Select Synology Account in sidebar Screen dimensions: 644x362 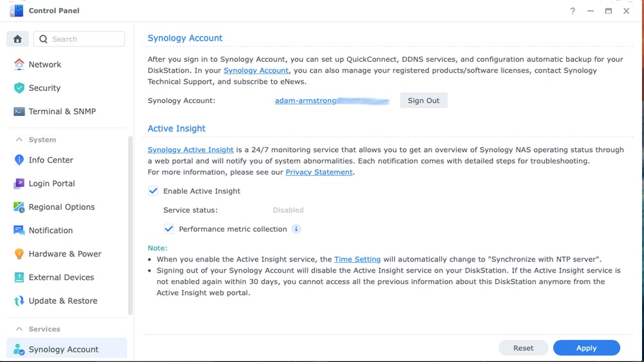[66, 349]
